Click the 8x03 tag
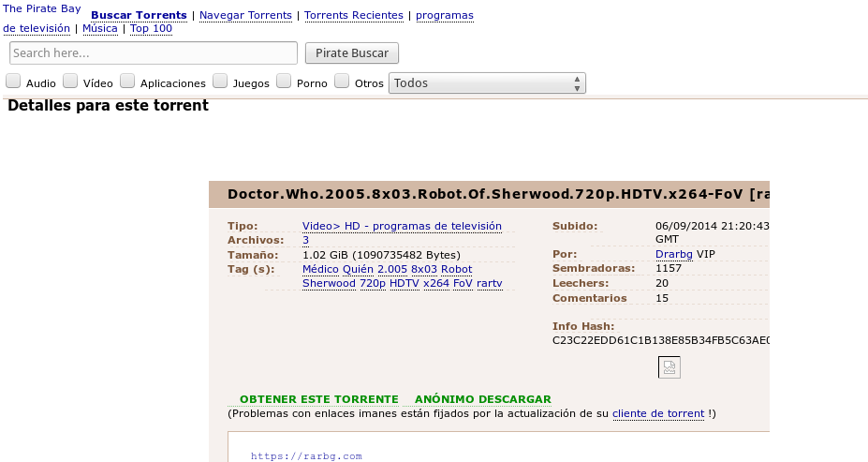868x462 pixels. click(x=423, y=269)
